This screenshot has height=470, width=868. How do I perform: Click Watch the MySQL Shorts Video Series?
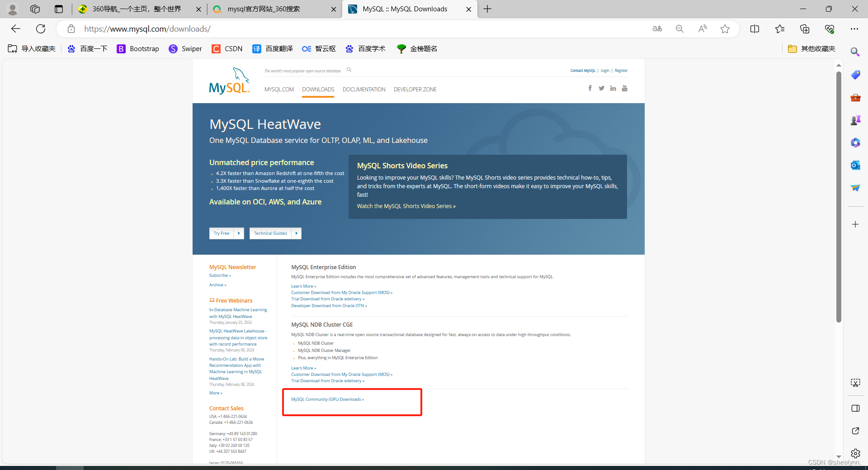(x=406, y=206)
